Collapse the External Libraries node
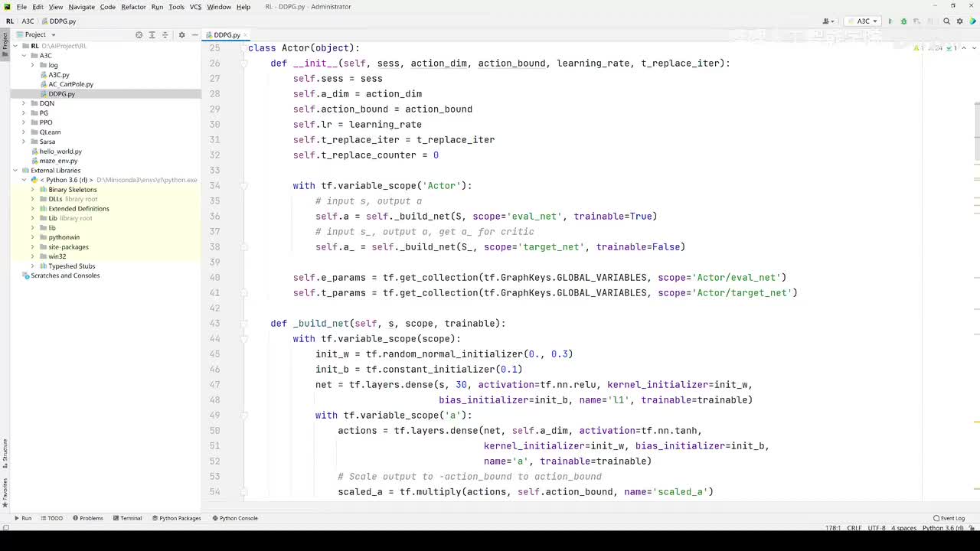 coord(15,171)
